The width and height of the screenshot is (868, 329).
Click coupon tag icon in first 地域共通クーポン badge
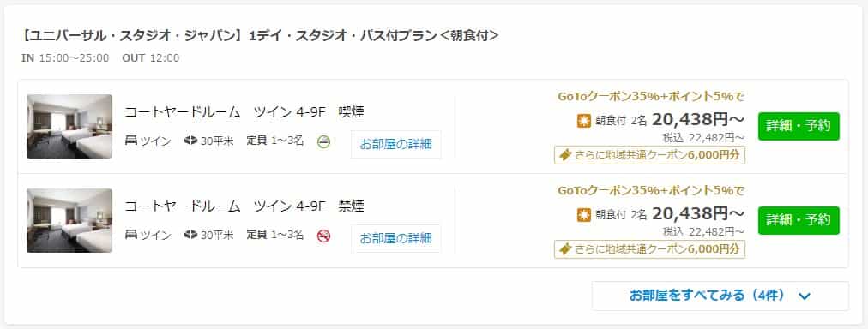point(564,155)
